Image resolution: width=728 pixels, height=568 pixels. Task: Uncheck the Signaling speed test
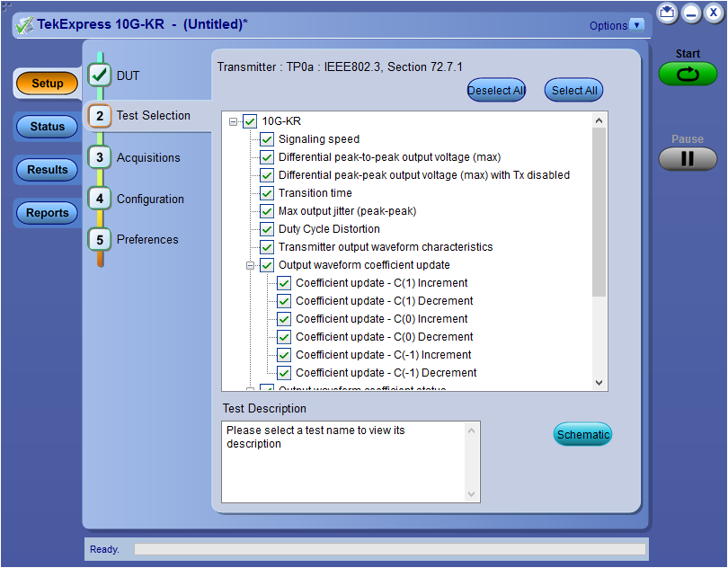267,139
